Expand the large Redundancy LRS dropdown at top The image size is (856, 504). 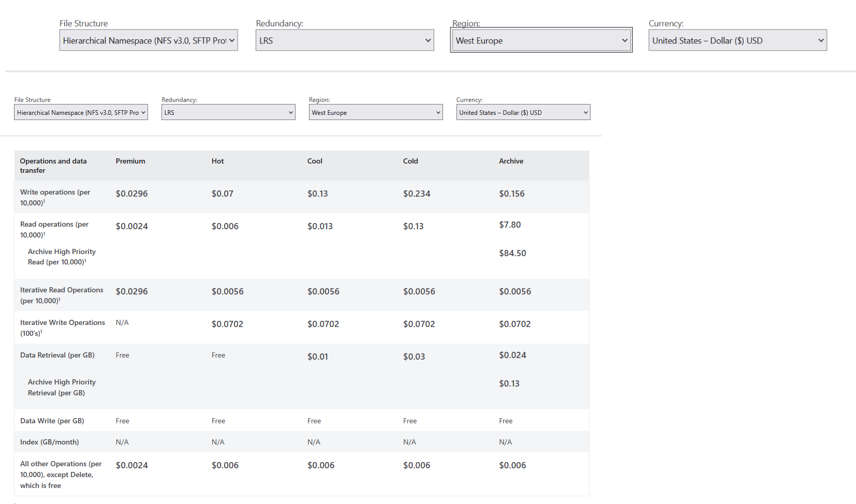pyautogui.click(x=344, y=40)
